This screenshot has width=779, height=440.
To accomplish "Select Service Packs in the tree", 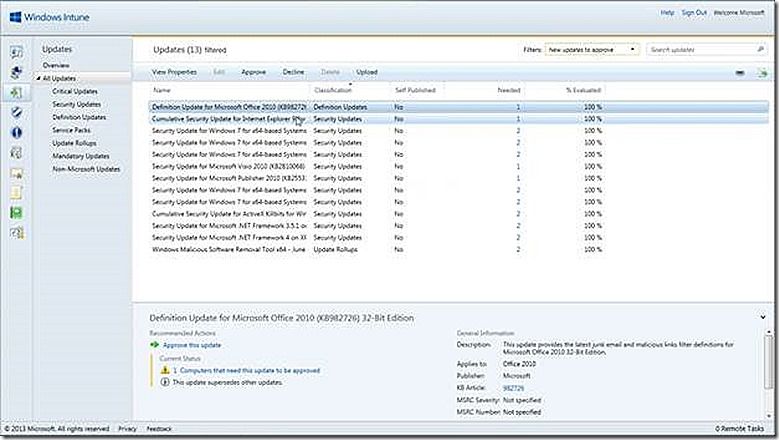I will (72, 130).
